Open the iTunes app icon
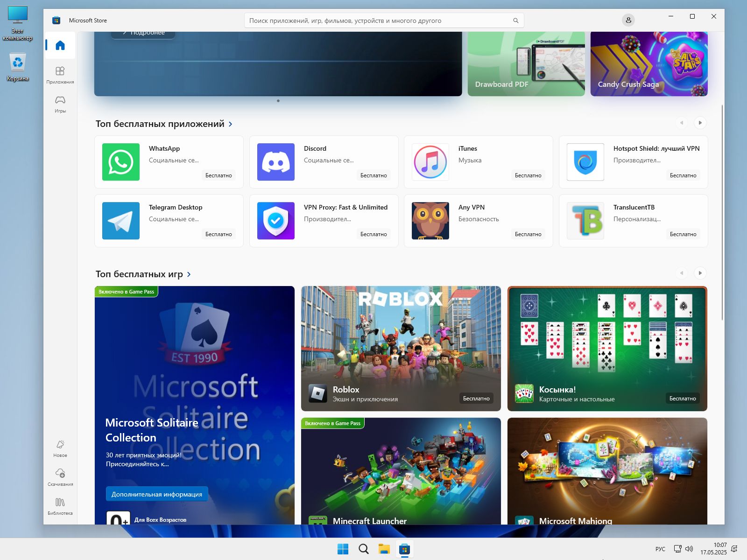The height and width of the screenshot is (560, 747). pyautogui.click(x=430, y=162)
